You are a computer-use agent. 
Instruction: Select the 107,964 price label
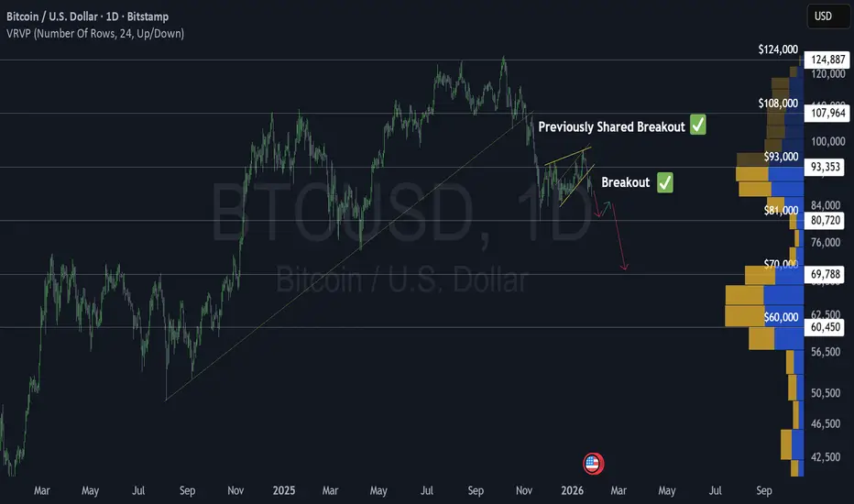827,113
